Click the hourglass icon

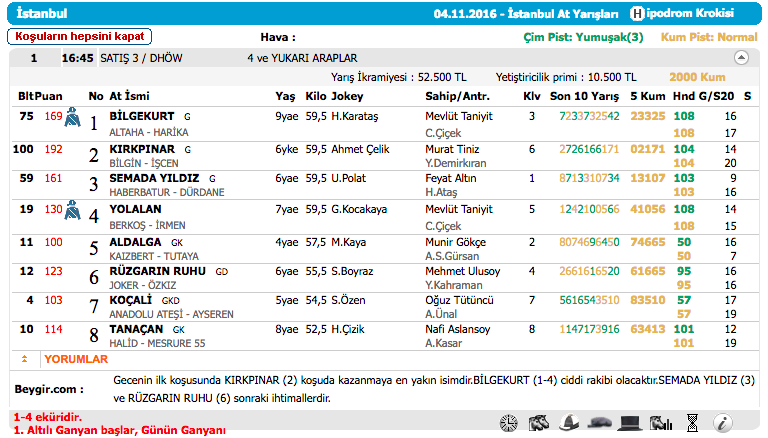[x=693, y=422]
